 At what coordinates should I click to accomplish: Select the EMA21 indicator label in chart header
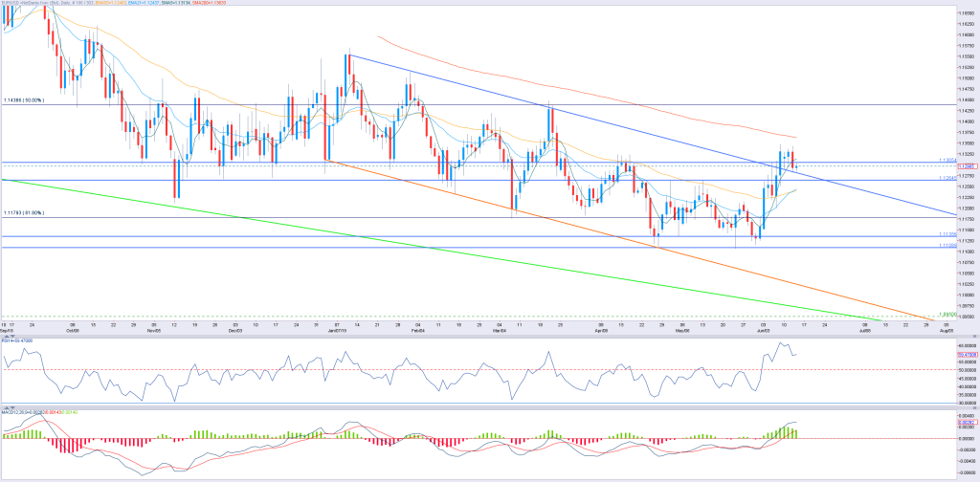click(144, 3)
